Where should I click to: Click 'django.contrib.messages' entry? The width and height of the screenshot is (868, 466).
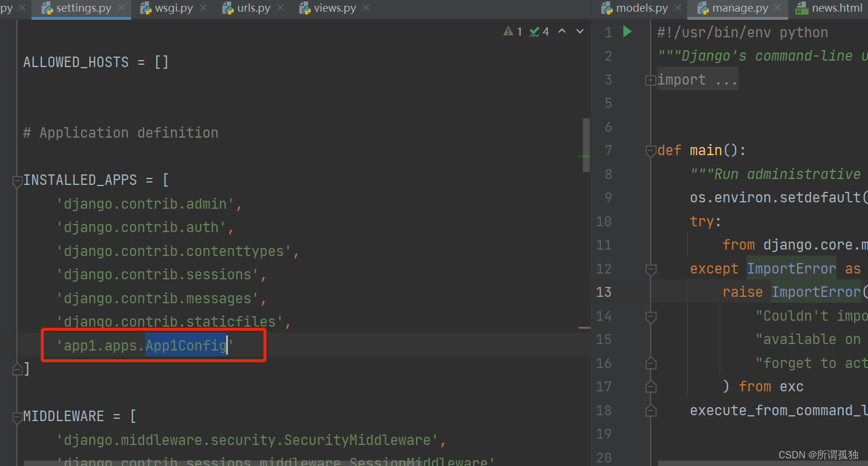pyautogui.click(x=161, y=299)
